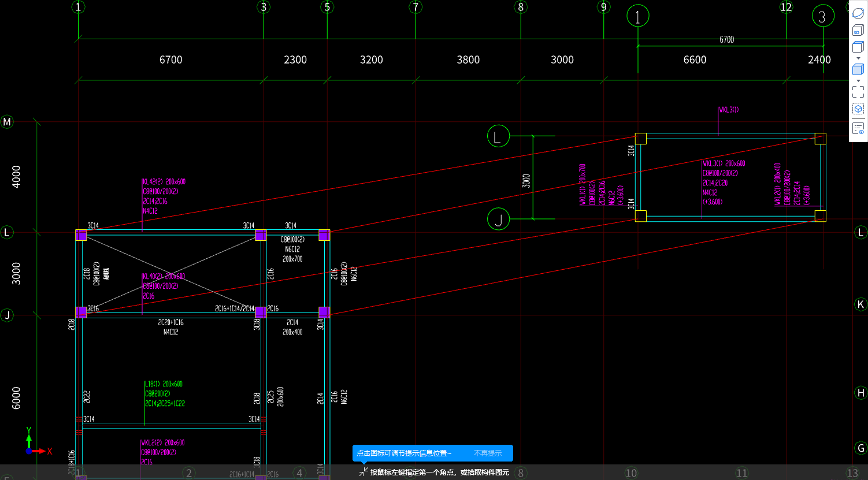Viewport: 868px width, 480px height.
Task: Select green beam label L18(1) 200x600
Action: pyautogui.click(x=164, y=384)
